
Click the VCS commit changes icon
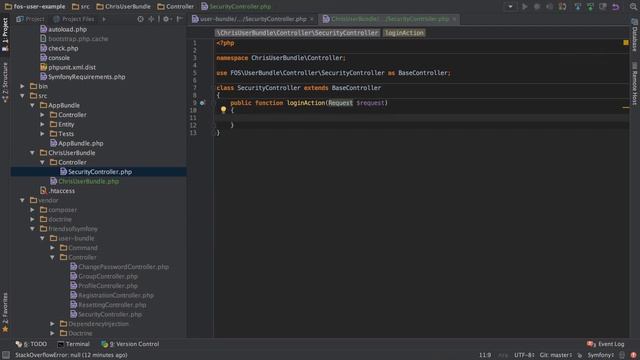[590, 7]
